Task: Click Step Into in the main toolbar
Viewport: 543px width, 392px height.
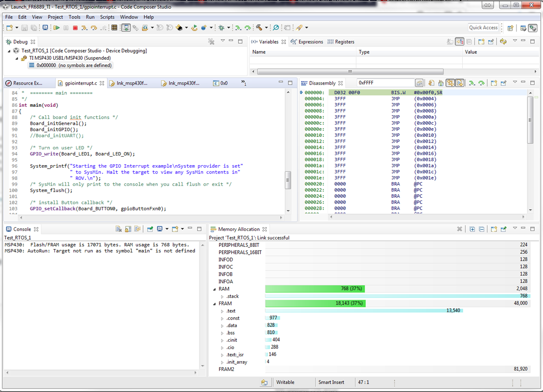Action: pyautogui.click(x=84, y=28)
